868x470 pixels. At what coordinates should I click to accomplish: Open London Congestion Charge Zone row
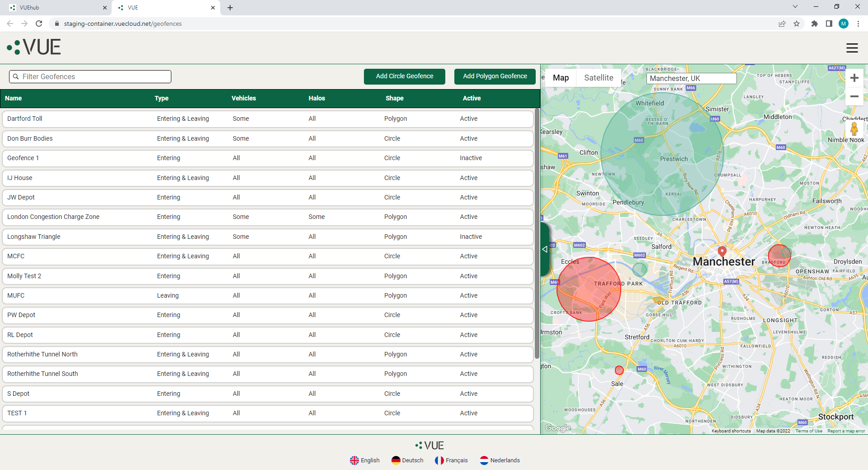tap(268, 217)
